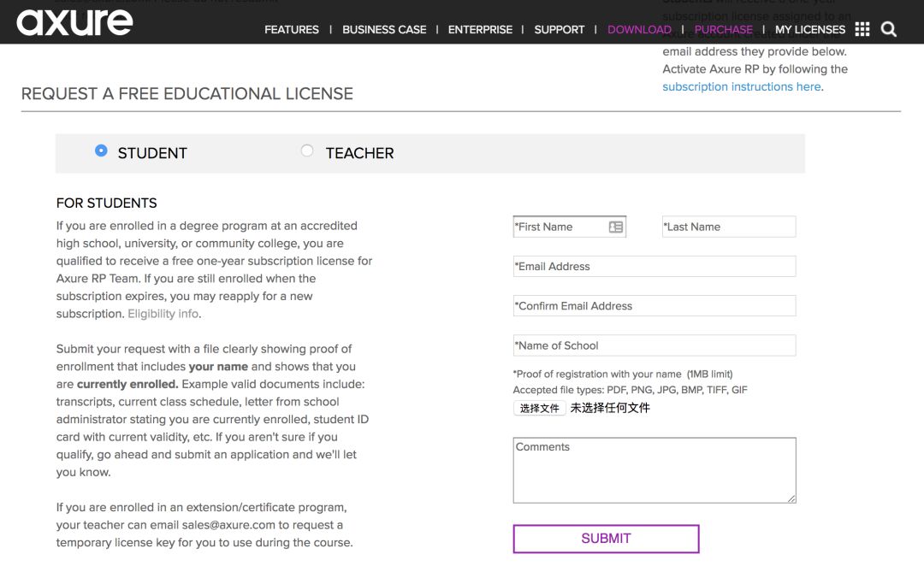The height and width of the screenshot is (572, 924).
Task: Select the Teacher radio button
Action: click(x=307, y=150)
